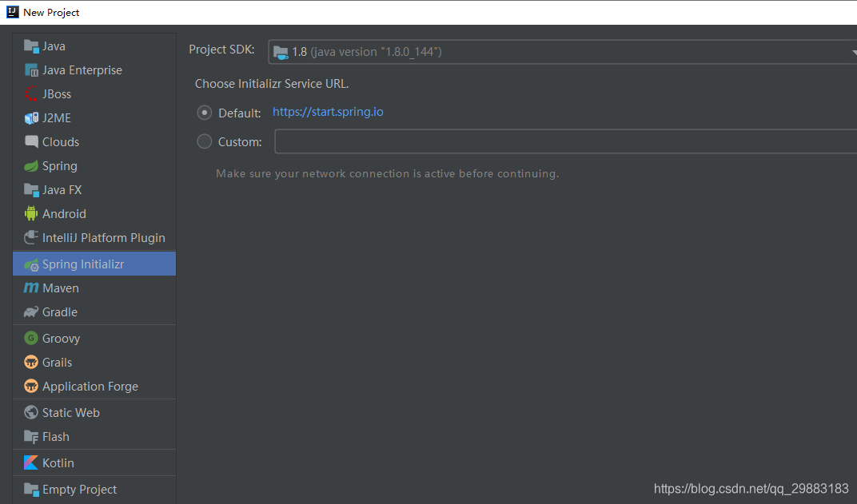This screenshot has width=857, height=504.
Task: Click the Java FX folder icon
Action: click(x=31, y=190)
